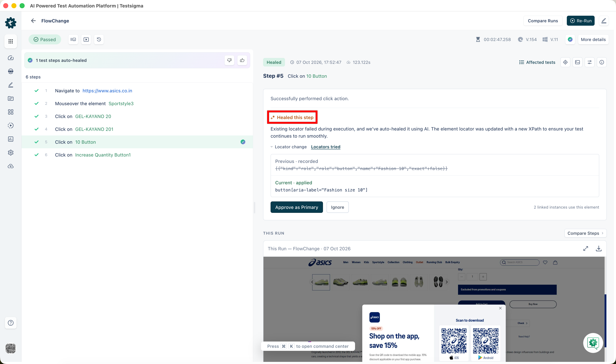This screenshot has width=616, height=364.
Task: Switch to Locators tried tab
Action: pos(326,147)
